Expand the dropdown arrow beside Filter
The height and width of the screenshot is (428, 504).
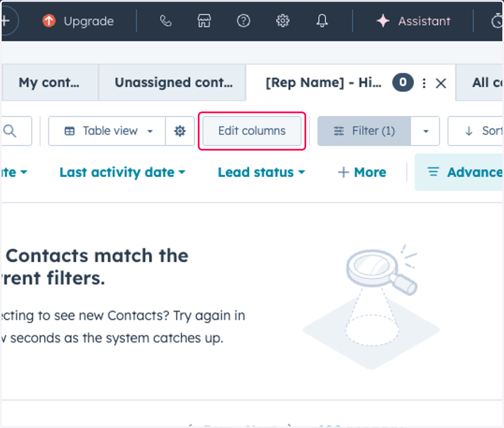point(425,131)
